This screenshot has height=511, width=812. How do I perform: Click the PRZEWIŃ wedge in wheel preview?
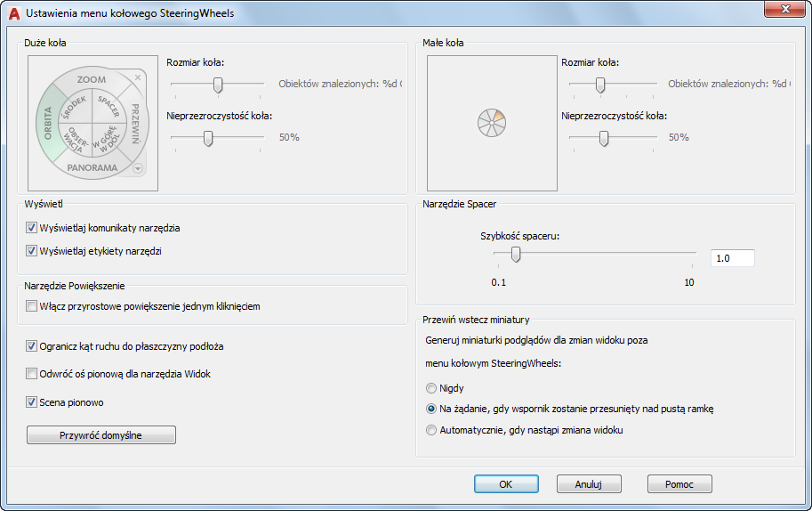(135, 124)
